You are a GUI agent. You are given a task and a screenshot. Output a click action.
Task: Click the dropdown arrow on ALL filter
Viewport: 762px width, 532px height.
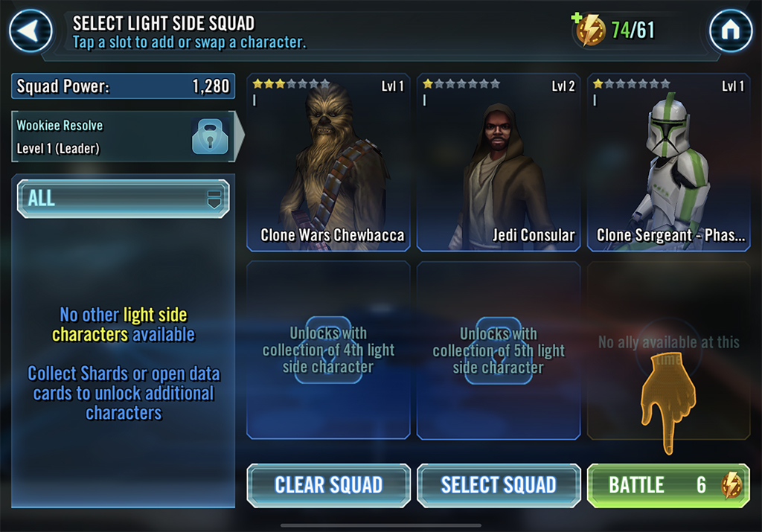[214, 199]
